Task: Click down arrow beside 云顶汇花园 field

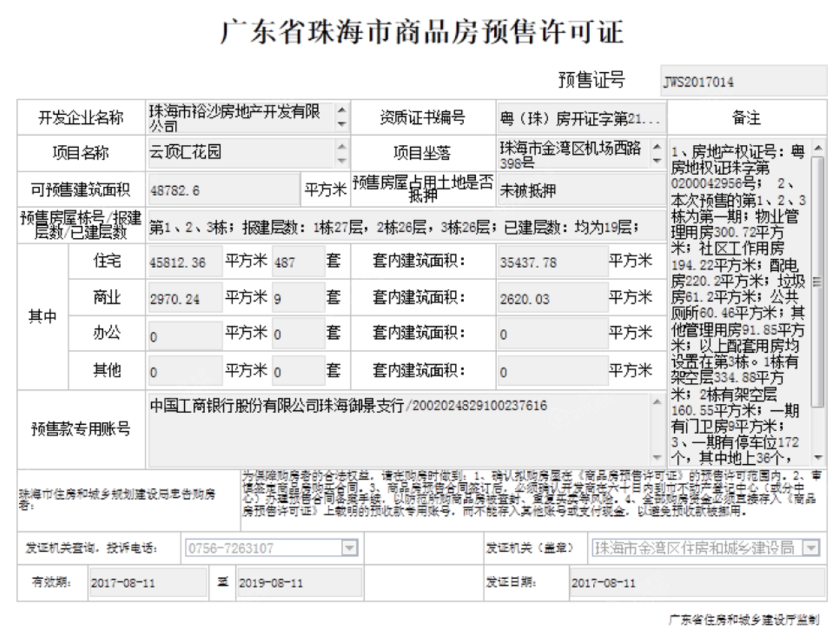Action: tap(341, 160)
